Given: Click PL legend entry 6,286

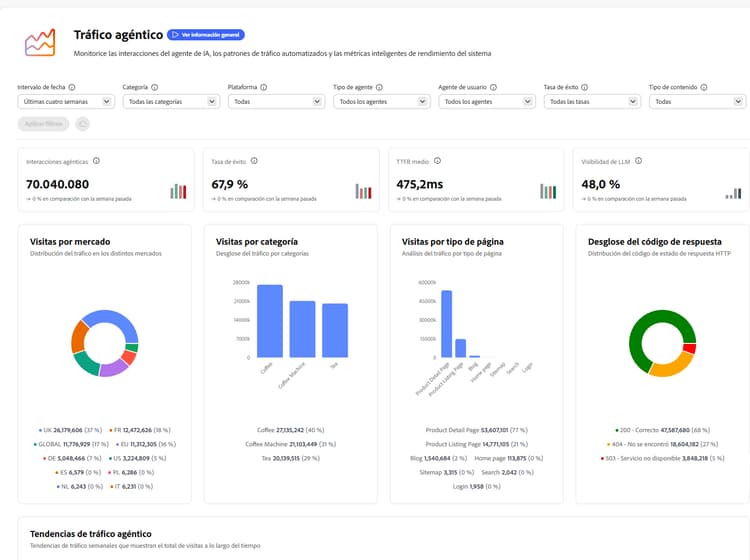Looking at the screenshot, I should click(x=131, y=472).
